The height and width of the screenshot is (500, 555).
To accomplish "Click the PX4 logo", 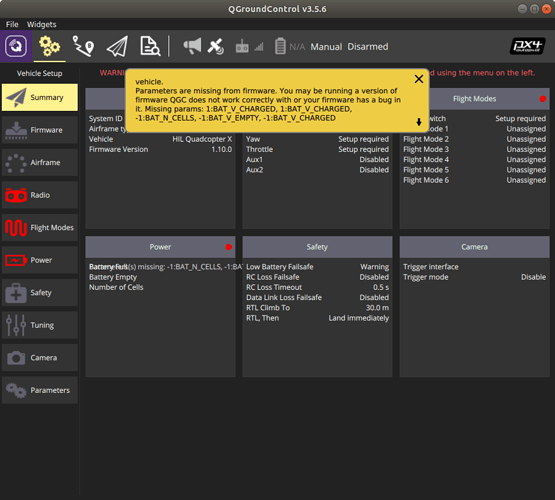I will pos(527,46).
